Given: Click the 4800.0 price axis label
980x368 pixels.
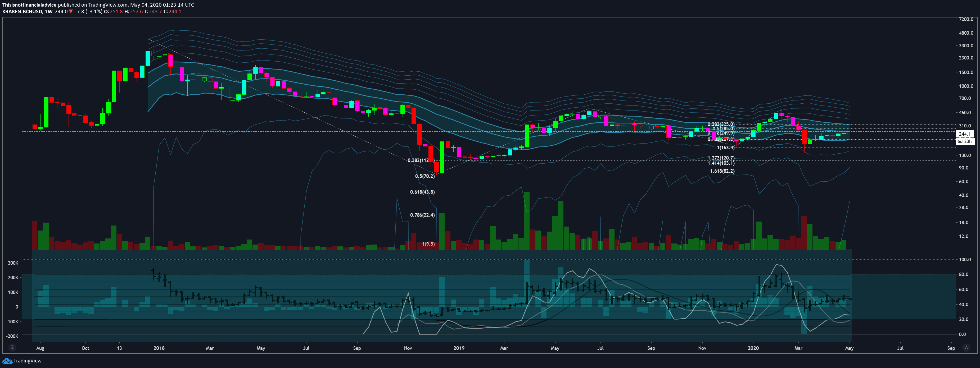Looking at the screenshot, I should [966, 33].
